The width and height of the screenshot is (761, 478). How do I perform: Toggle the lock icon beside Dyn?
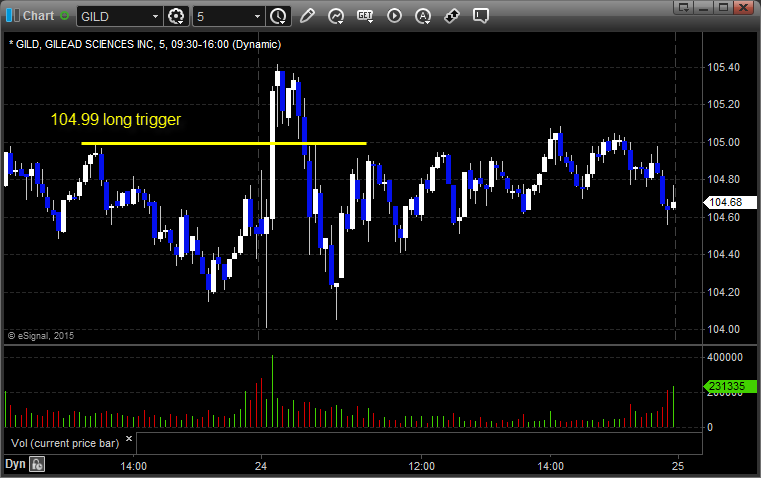coord(37,464)
